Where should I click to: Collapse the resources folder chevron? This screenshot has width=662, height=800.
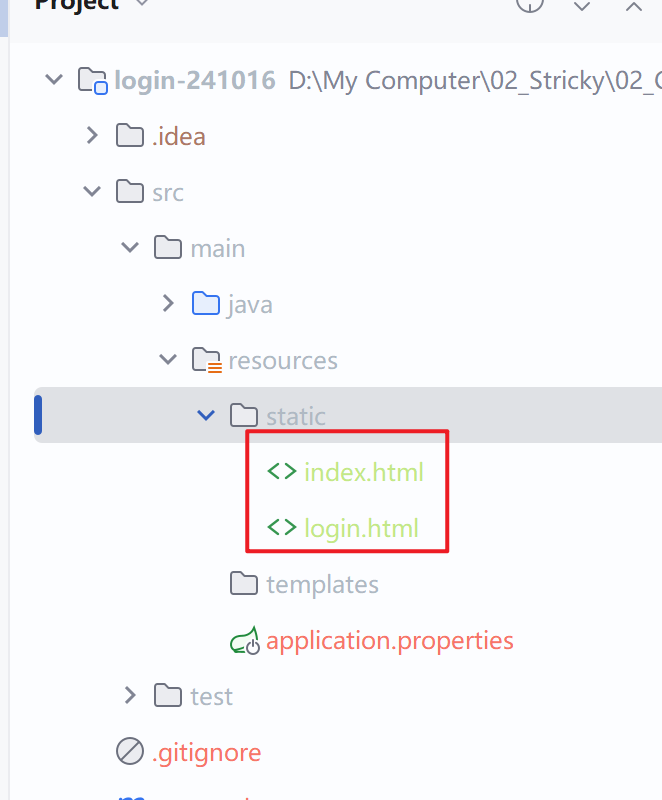click(168, 360)
